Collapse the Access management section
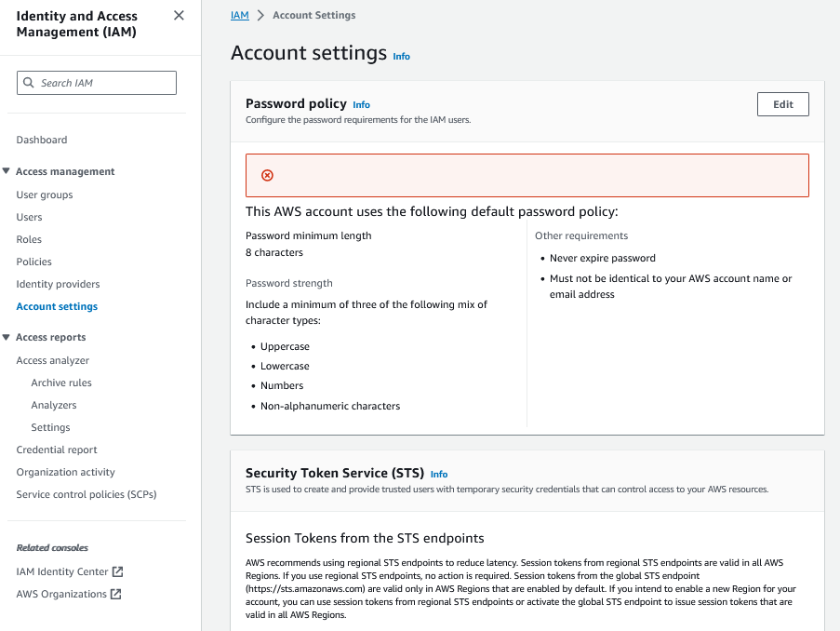This screenshot has height=631, width=840. click(x=7, y=171)
